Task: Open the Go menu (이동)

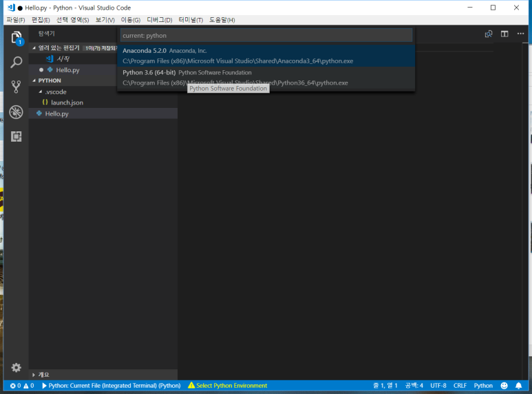Action: [x=131, y=20]
